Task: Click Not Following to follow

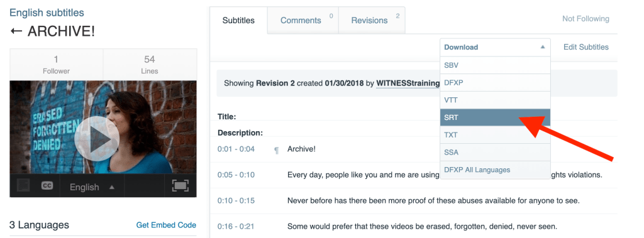Action: [586, 19]
